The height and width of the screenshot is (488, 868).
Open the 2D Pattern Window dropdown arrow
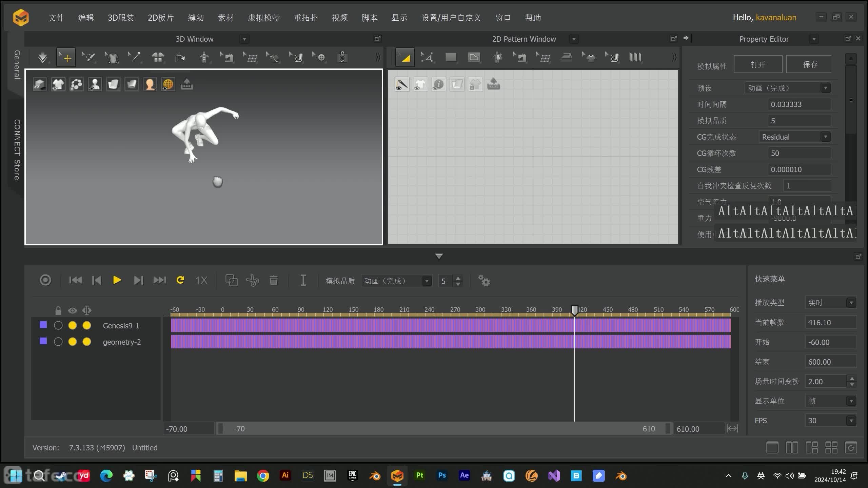point(574,39)
